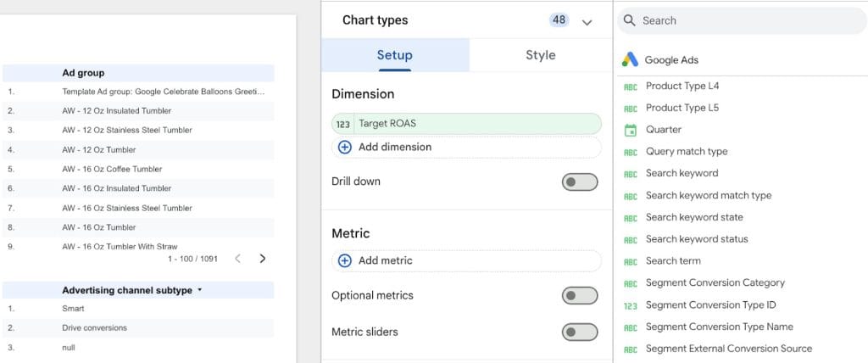Image resolution: width=868 pixels, height=363 pixels.
Task: Click 123 icon beside Segment Conversion Type ID
Action: [631, 306]
